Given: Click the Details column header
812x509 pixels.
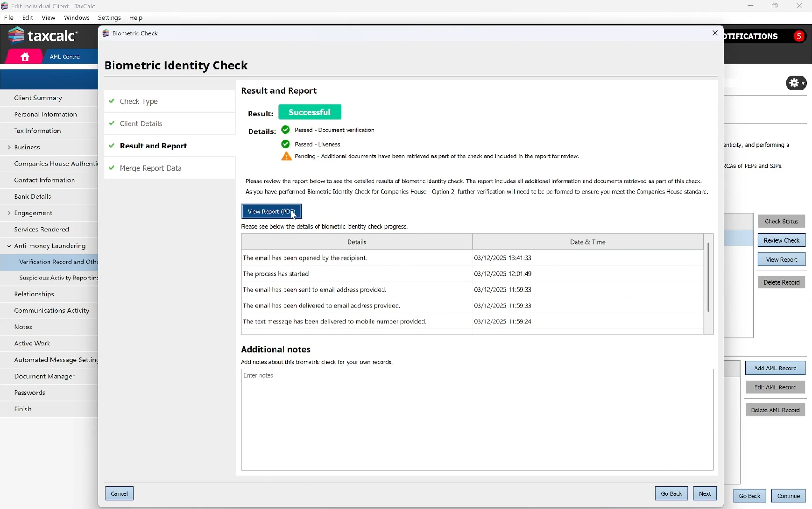Looking at the screenshot, I should (x=357, y=242).
